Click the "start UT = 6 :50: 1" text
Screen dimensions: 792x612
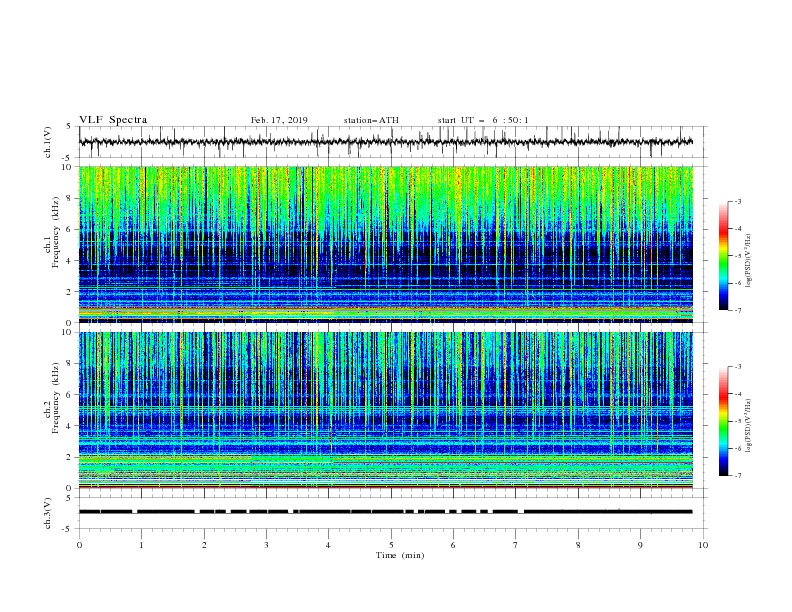point(483,120)
